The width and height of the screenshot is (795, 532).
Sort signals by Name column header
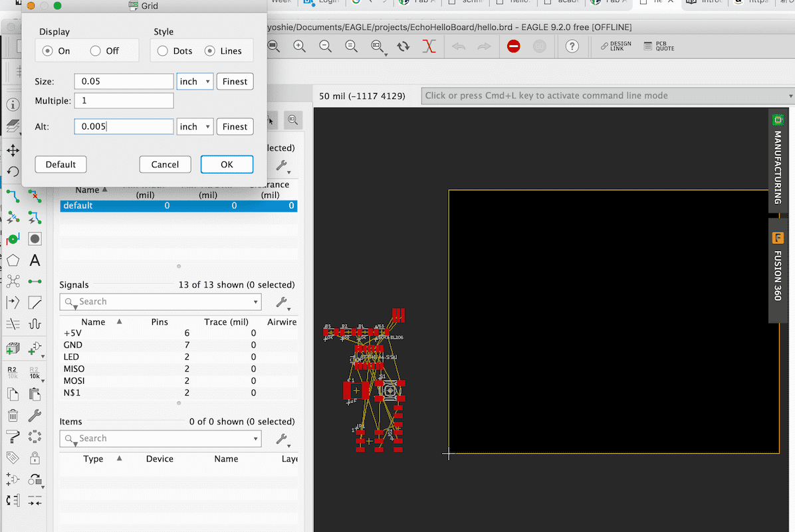(93, 321)
